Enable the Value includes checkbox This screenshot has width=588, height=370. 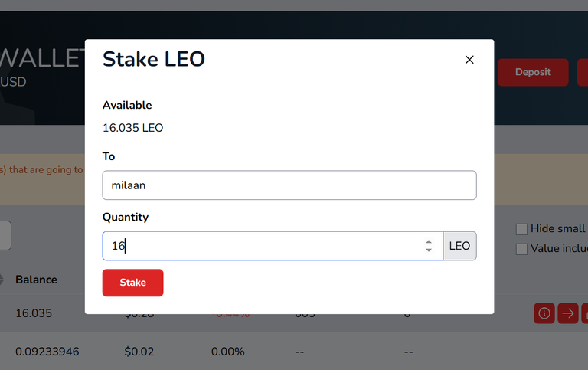pos(521,249)
